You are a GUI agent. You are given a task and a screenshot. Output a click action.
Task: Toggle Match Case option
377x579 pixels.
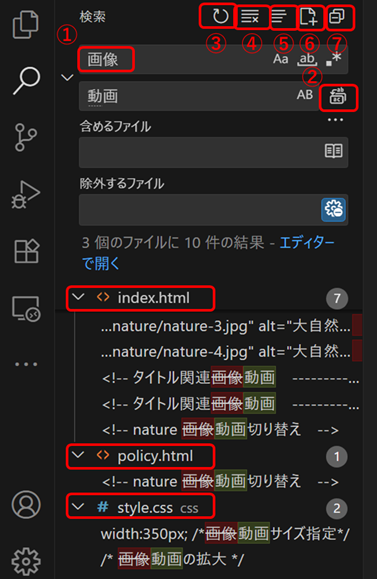pos(280,59)
